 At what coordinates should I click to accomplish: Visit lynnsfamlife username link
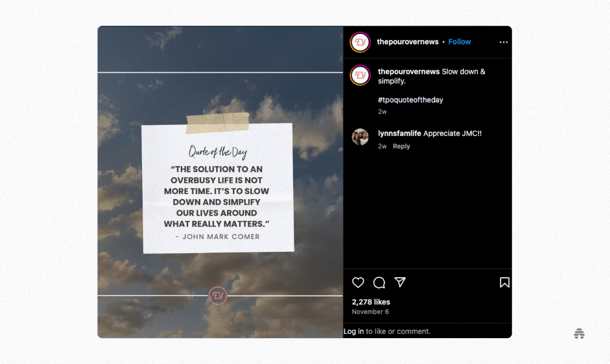tap(399, 133)
